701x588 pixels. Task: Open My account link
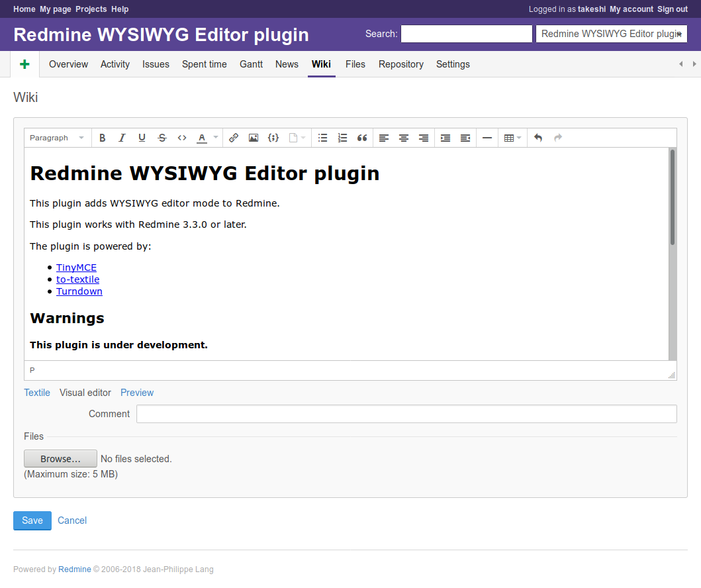(x=631, y=9)
